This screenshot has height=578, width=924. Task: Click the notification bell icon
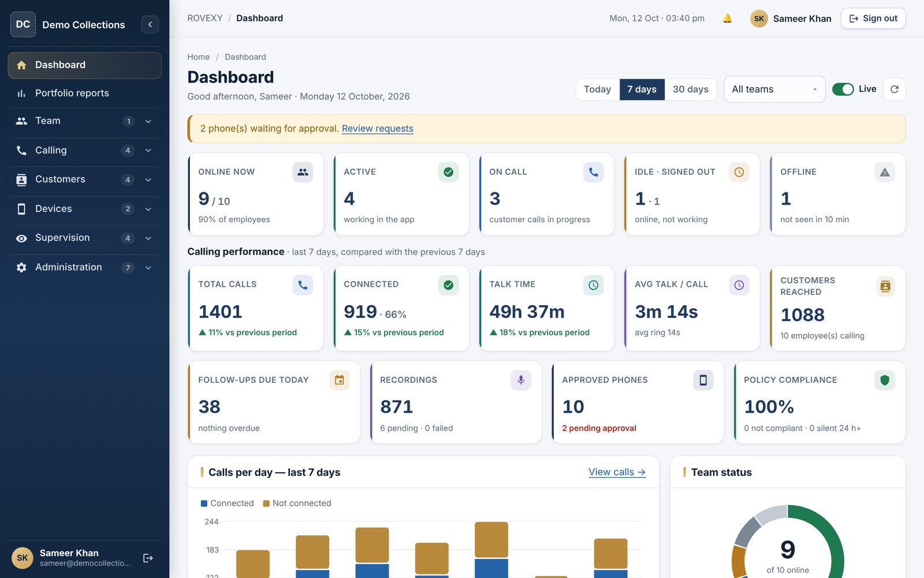[727, 18]
